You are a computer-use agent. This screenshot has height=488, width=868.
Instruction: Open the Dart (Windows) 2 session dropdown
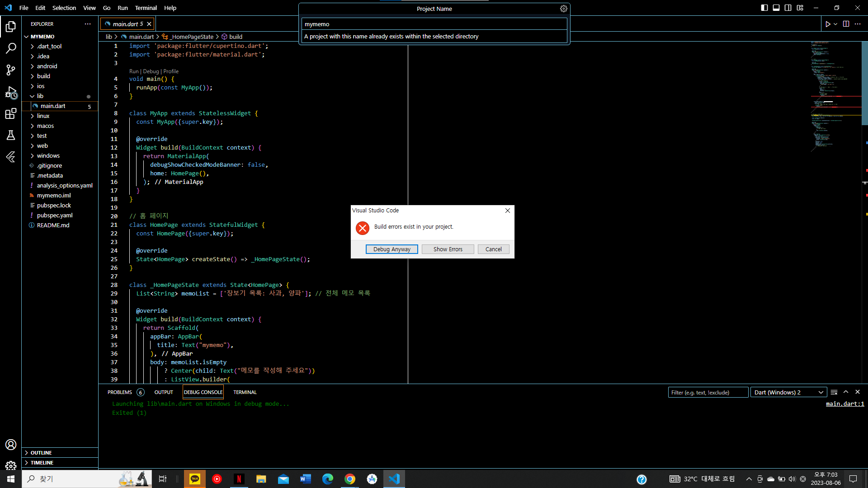pyautogui.click(x=788, y=392)
